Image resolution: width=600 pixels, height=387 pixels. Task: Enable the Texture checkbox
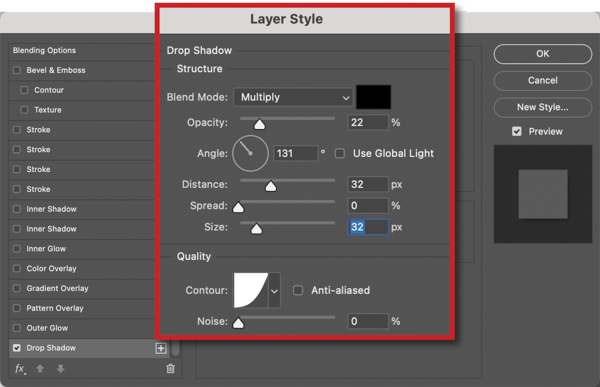(x=24, y=110)
